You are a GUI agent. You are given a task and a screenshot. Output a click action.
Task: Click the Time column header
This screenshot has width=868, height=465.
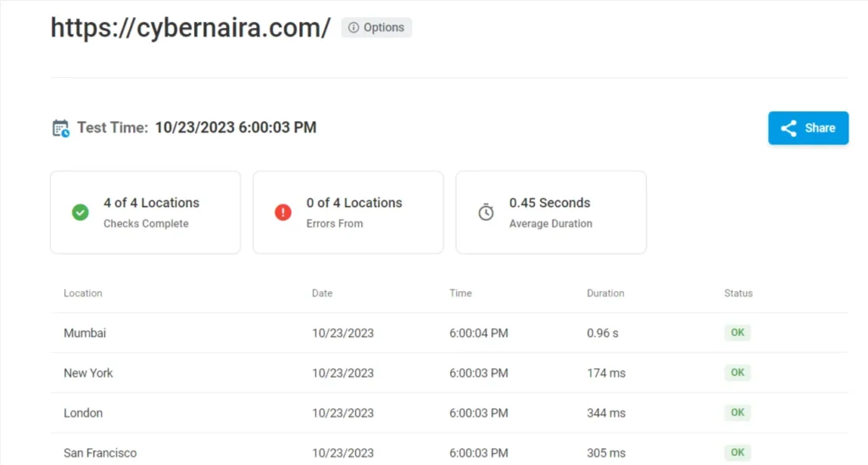click(x=460, y=294)
